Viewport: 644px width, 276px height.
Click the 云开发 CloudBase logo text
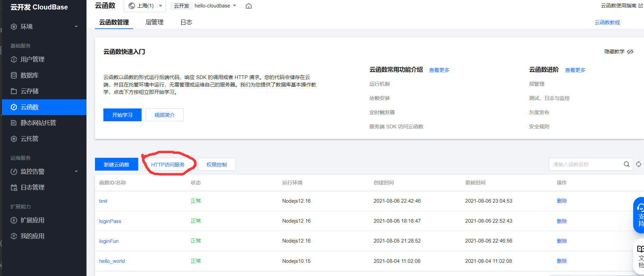(39, 7)
